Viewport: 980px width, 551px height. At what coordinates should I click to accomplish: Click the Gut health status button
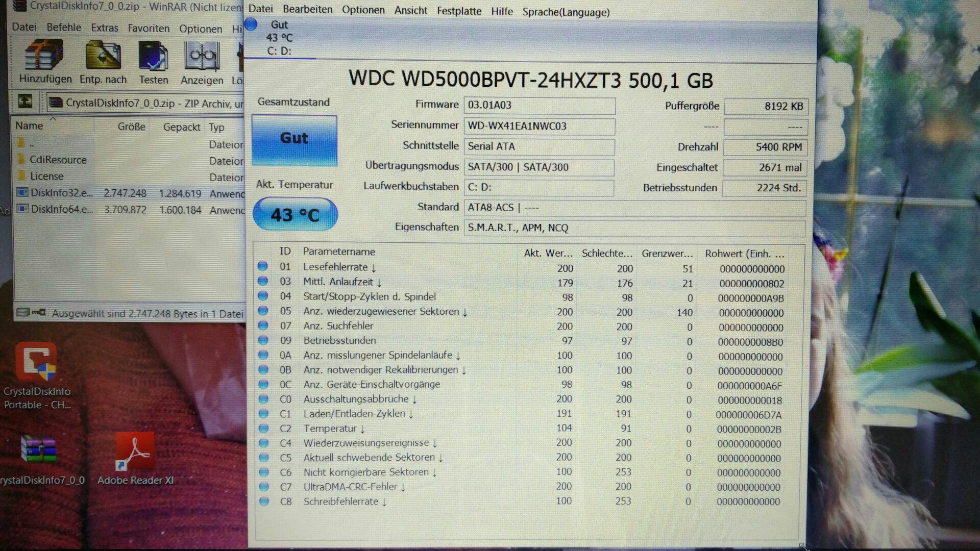click(x=295, y=139)
